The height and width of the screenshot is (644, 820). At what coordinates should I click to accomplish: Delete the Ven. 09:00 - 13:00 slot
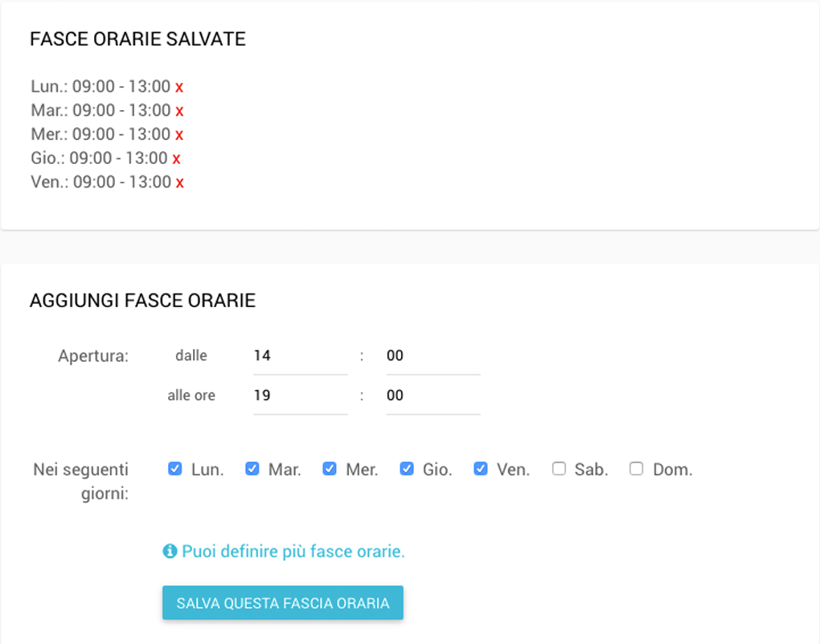[179, 183]
